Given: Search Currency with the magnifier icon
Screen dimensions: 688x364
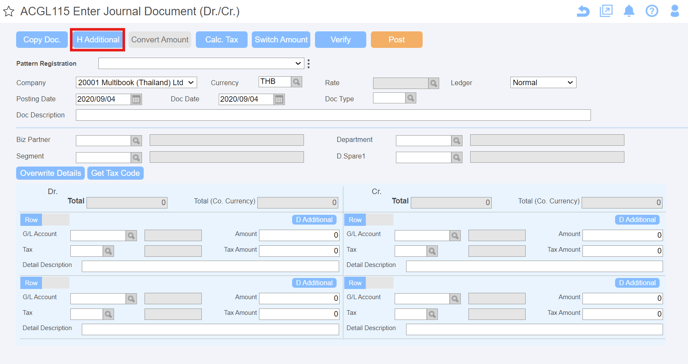Looking at the screenshot, I should click(x=297, y=82).
